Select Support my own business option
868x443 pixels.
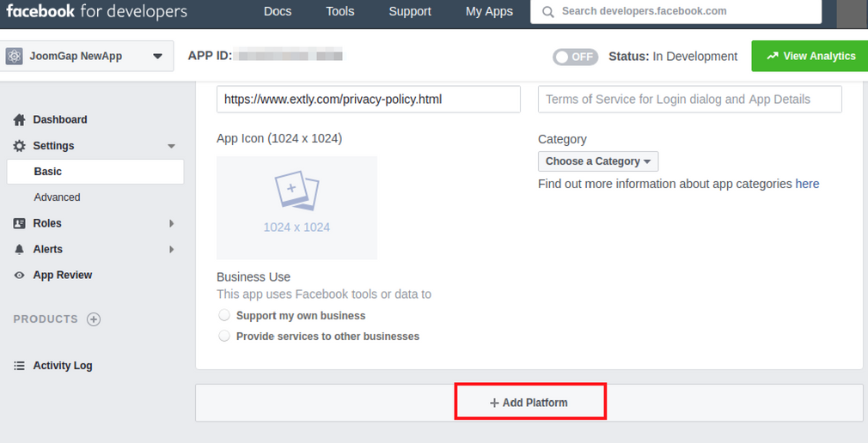224,315
